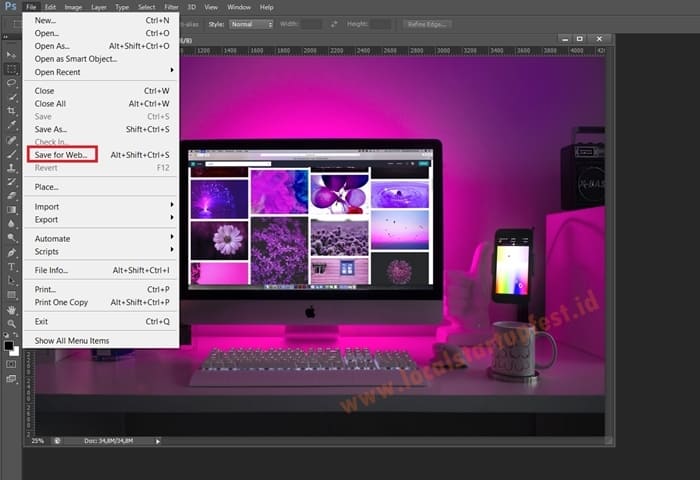Open the Style dropdown showing Normal

click(x=251, y=24)
